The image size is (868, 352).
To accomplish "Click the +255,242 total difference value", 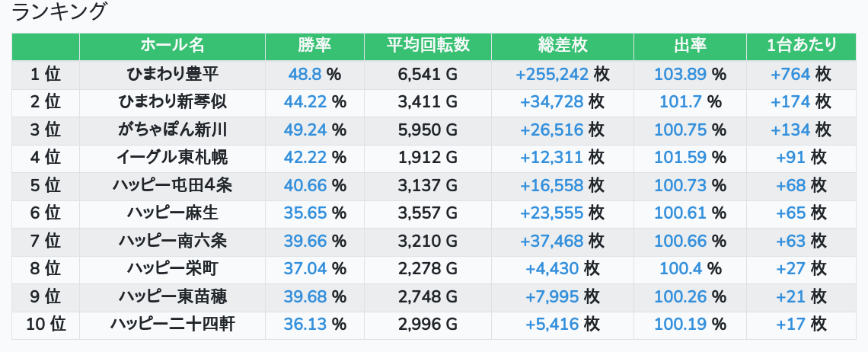I will pos(552,74).
